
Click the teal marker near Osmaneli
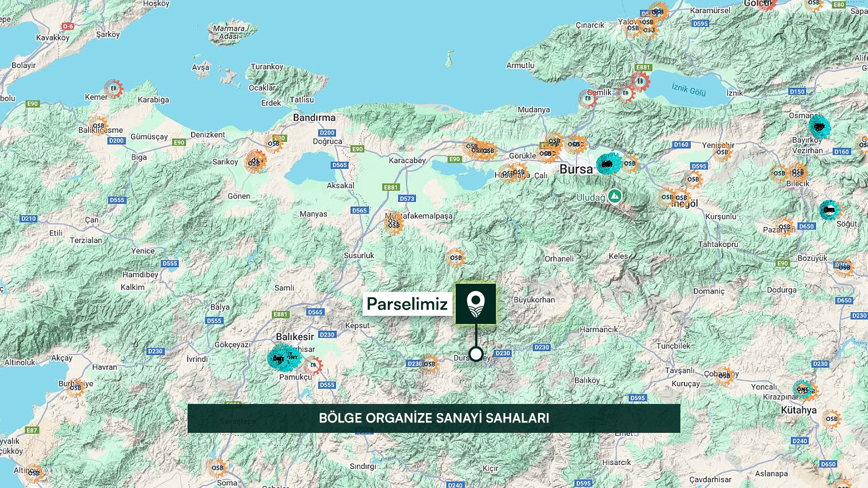click(819, 127)
